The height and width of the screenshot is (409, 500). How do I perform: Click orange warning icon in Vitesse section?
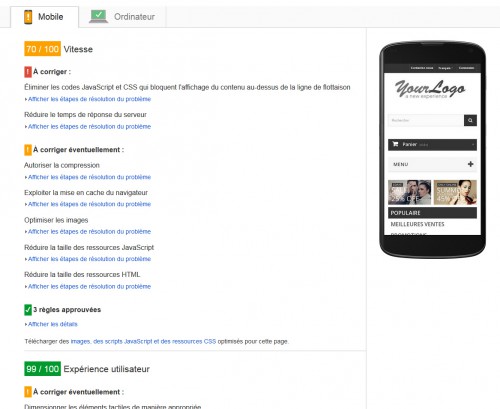coord(28,150)
